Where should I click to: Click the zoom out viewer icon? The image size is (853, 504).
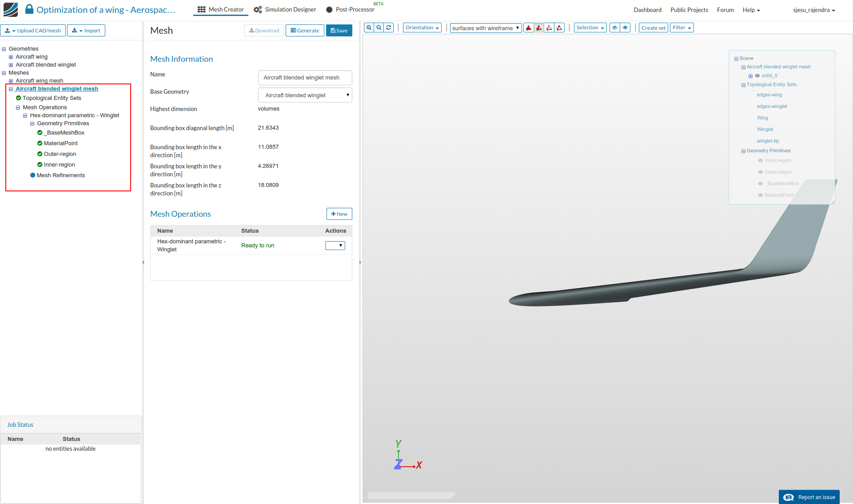pyautogui.click(x=379, y=28)
